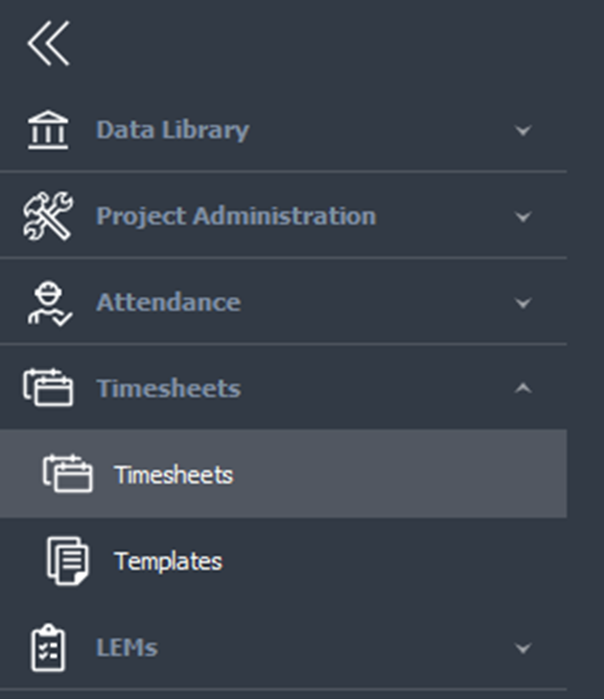Expand the Data Library chevron
Viewport: 604px width, 700px height.
click(523, 130)
